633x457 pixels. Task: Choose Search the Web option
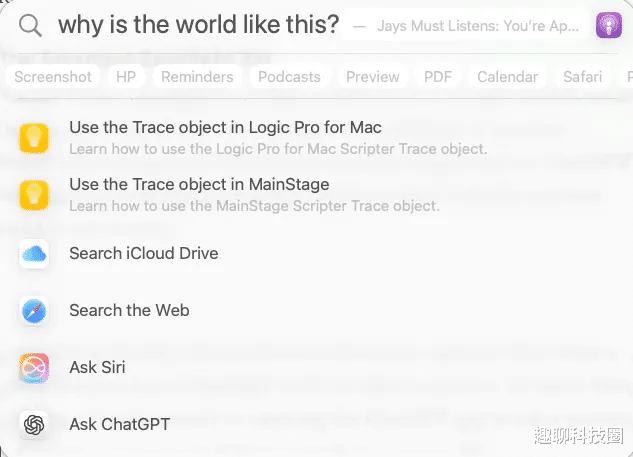129,311
